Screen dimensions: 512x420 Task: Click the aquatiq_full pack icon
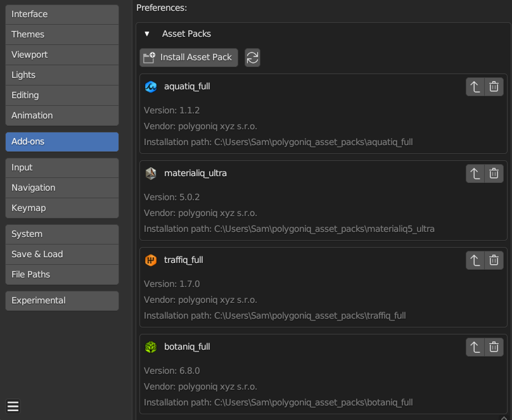(151, 86)
